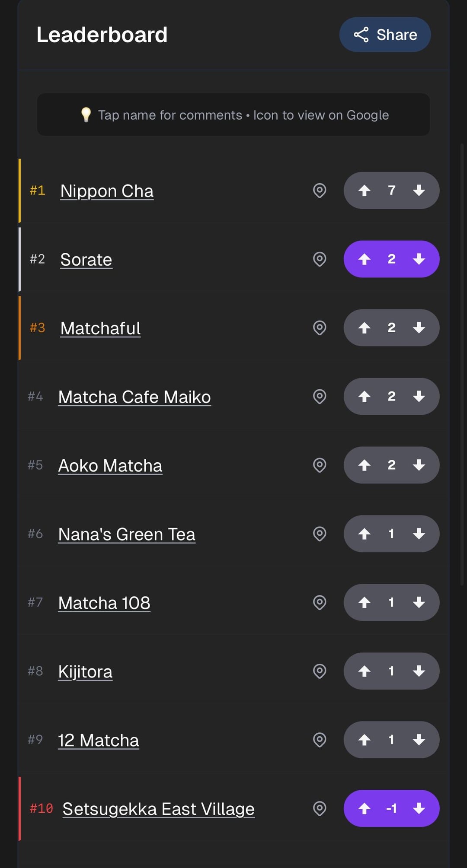Upvote Aoko Matcha using the up arrow

click(365, 465)
